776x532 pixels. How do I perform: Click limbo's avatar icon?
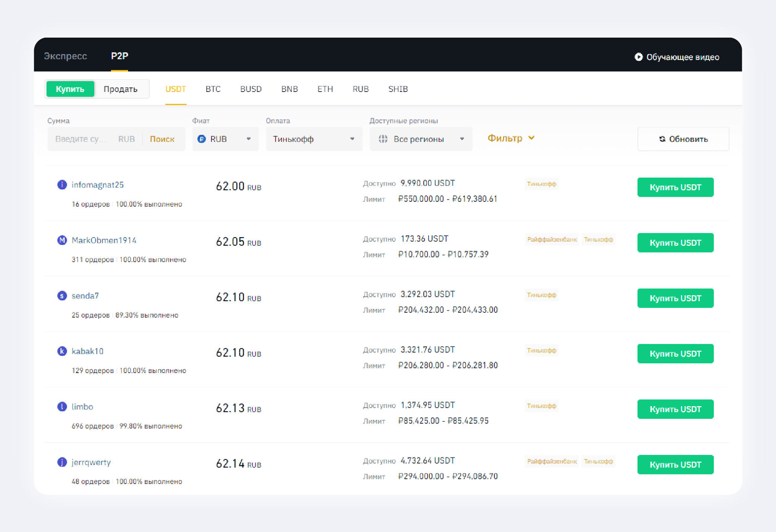pyautogui.click(x=62, y=407)
